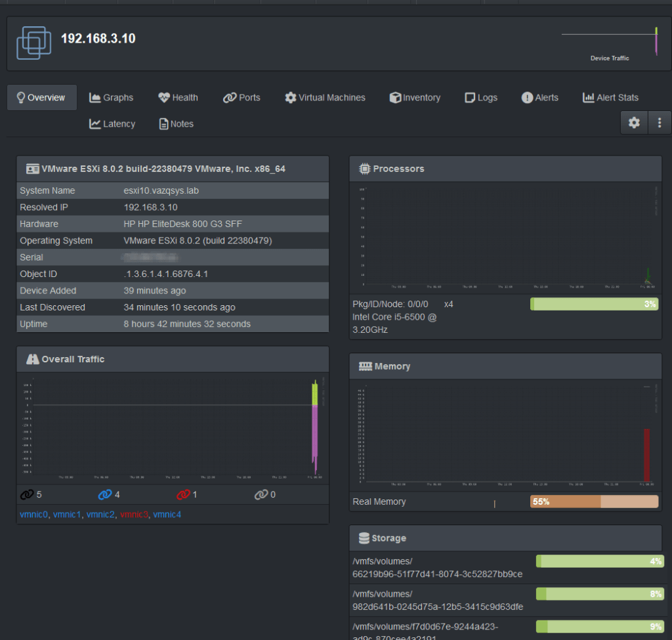The width and height of the screenshot is (672, 640).
Task: Open the Health tab
Action: pos(178,97)
